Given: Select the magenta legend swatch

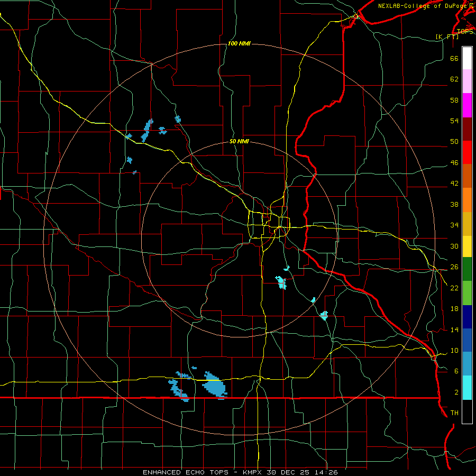Looking at the screenshot, I should coord(467,105).
